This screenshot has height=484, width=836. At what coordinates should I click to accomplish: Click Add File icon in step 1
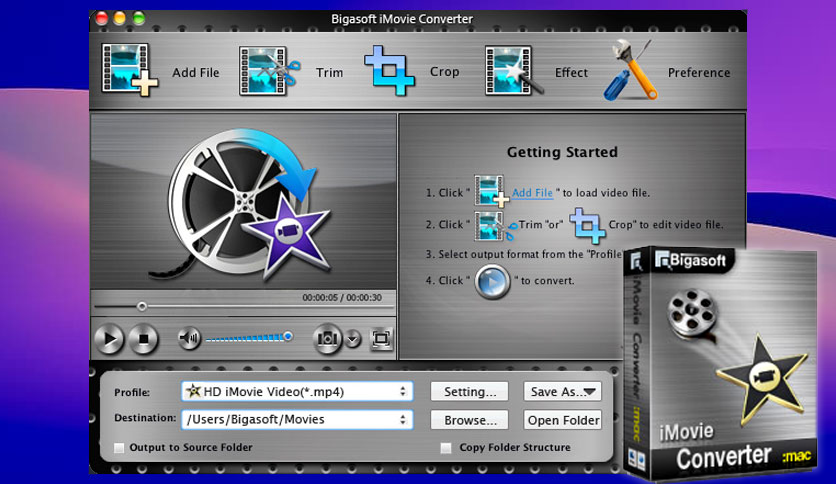click(491, 191)
